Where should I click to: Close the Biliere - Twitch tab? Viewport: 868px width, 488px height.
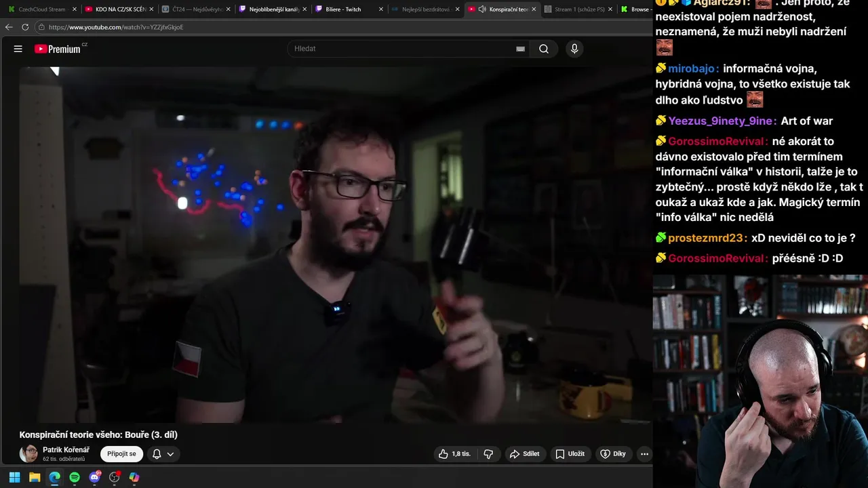pyautogui.click(x=381, y=9)
